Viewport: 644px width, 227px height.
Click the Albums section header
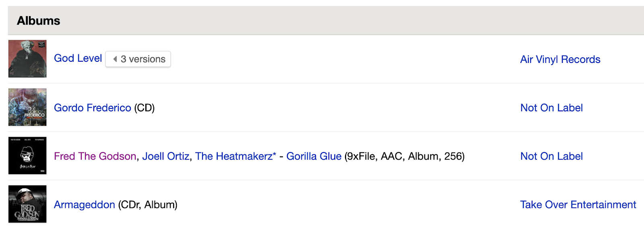coord(38,21)
